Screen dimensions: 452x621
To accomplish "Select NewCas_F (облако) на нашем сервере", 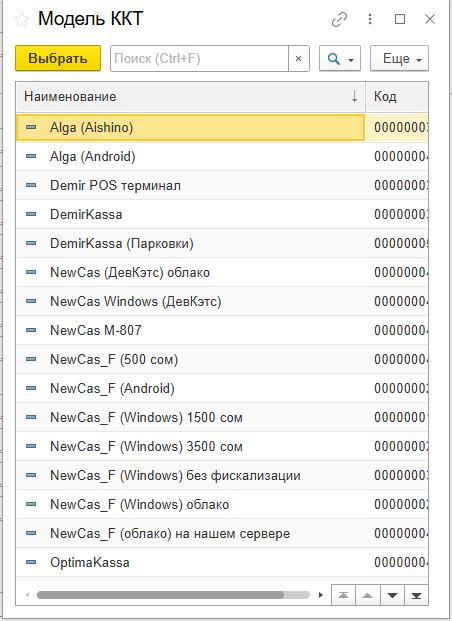I will (222, 533).
